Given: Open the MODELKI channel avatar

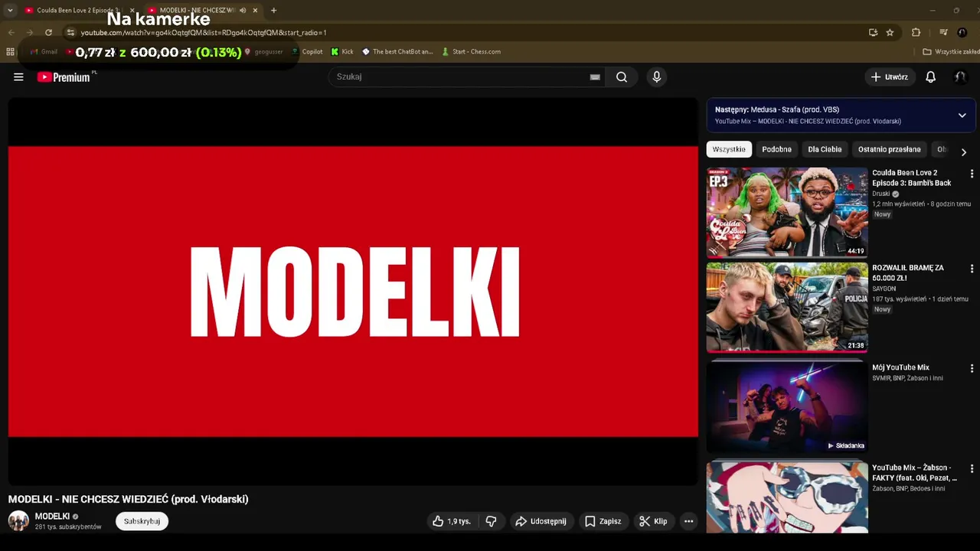Looking at the screenshot, I should click(18, 521).
